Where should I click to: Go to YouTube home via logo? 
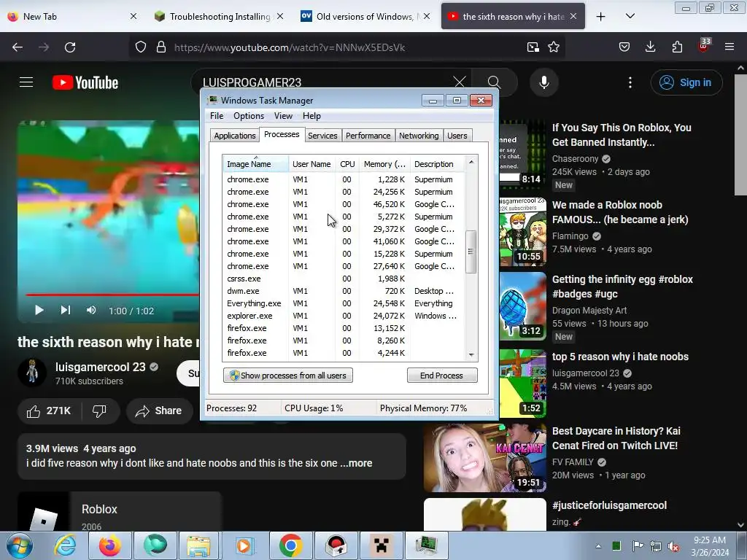(85, 82)
